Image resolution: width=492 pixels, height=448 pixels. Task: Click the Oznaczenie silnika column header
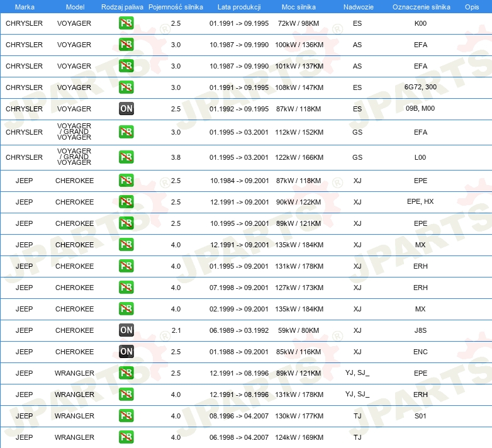pos(421,7)
